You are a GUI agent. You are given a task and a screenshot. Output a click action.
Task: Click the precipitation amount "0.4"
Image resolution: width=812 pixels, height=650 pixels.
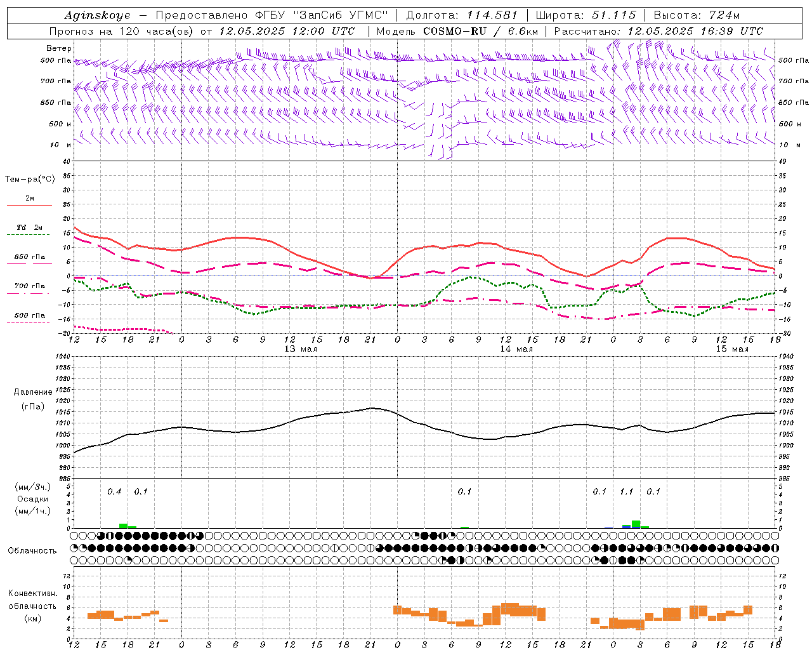tap(114, 491)
